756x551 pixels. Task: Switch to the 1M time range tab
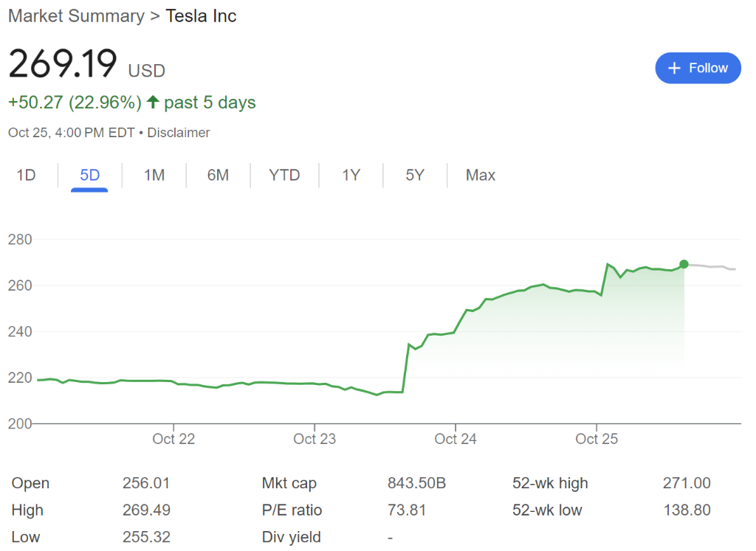(154, 175)
